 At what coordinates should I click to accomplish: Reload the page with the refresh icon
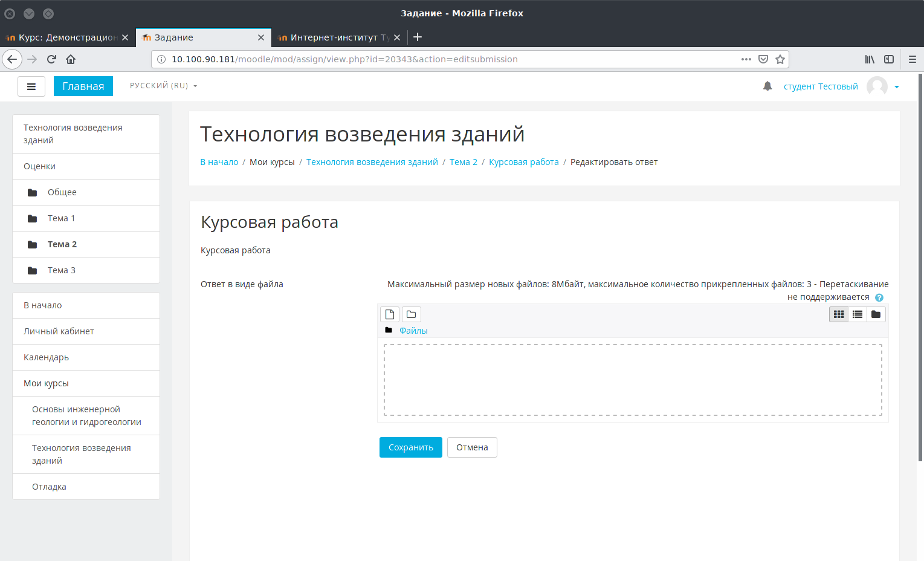(x=51, y=59)
